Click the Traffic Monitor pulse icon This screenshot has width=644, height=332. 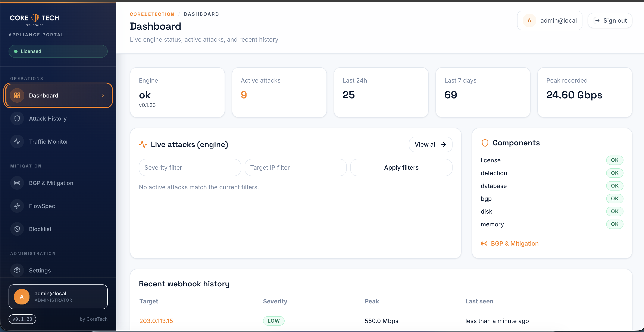tap(17, 141)
